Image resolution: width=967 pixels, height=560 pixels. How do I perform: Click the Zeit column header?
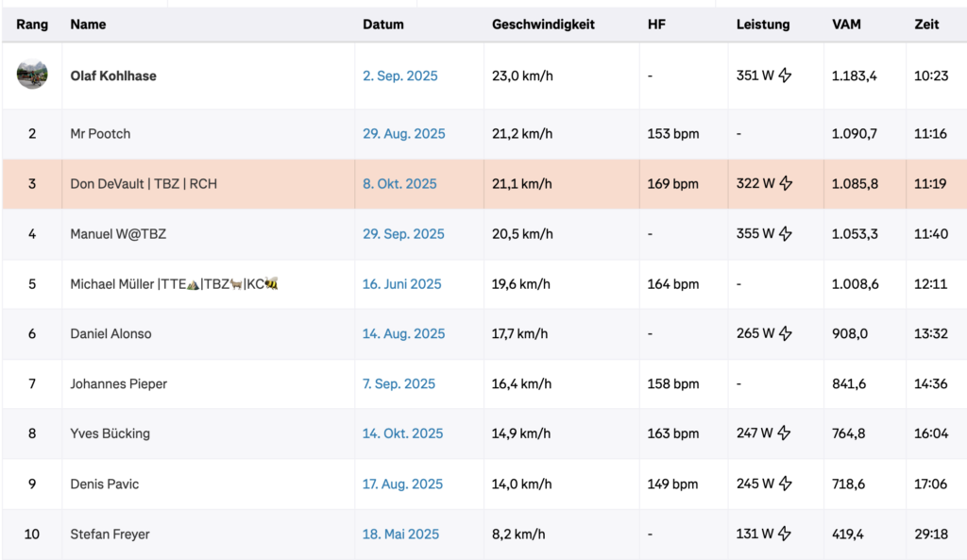(x=926, y=25)
